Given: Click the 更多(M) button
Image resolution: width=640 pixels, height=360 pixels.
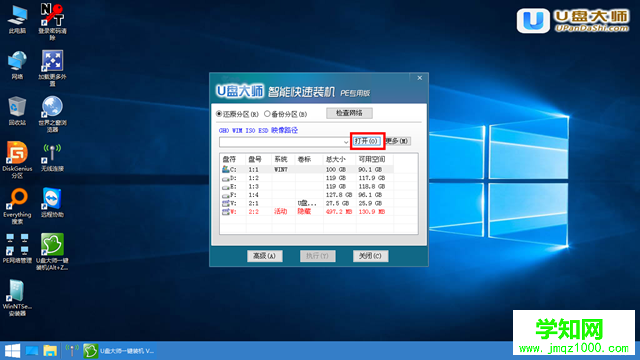Looking at the screenshot, I should (x=398, y=141).
